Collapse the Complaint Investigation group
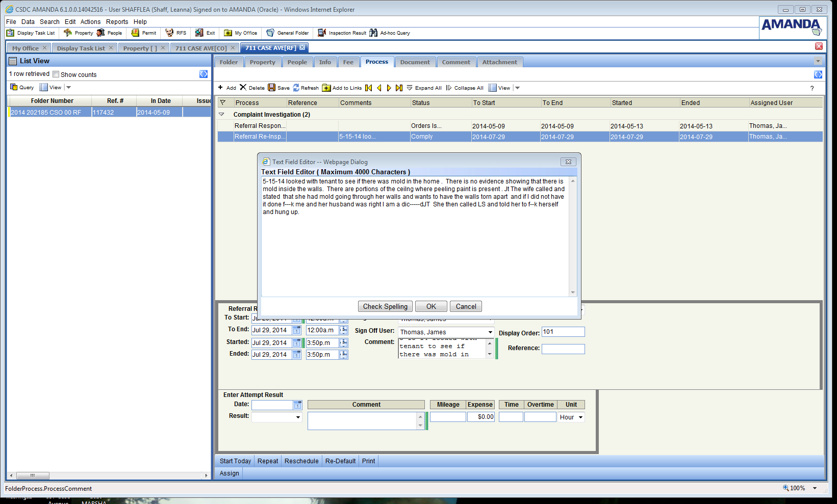The width and height of the screenshot is (837, 504). click(x=221, y=115)
